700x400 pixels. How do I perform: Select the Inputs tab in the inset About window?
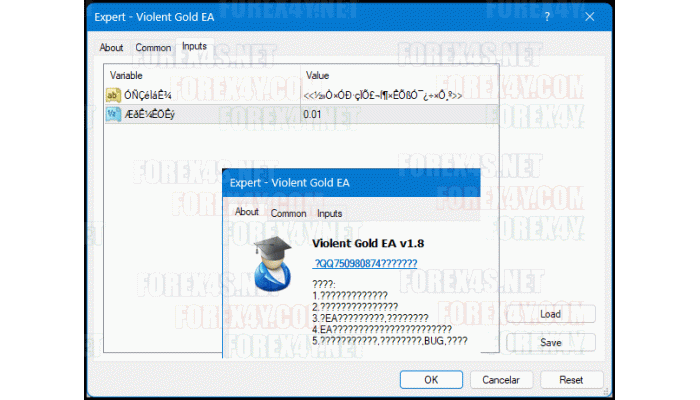pyautogui.click(x=329, y=213)
